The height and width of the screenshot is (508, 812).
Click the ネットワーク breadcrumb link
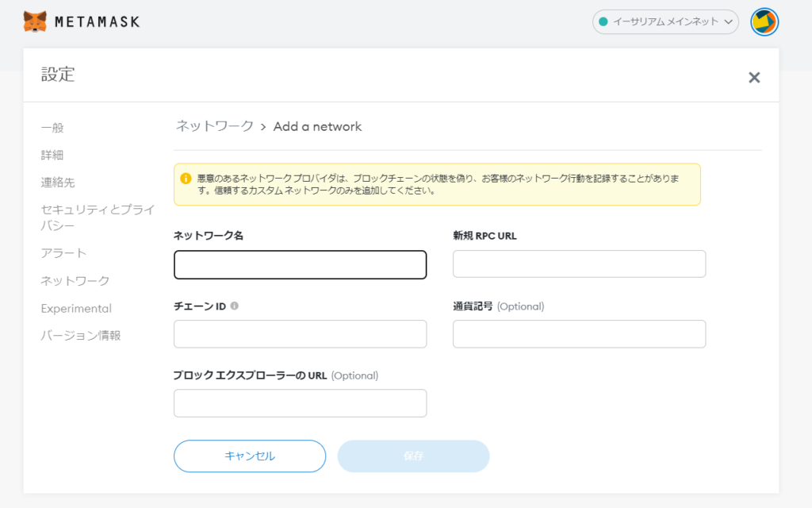click(214, 126)
